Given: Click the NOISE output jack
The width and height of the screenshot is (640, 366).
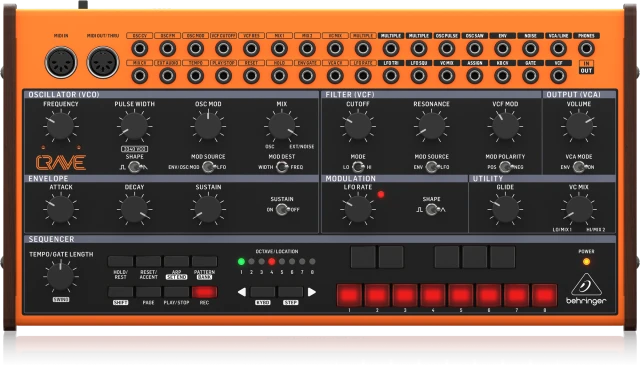Looking at the screenshot, I should [x=530, y=49].
